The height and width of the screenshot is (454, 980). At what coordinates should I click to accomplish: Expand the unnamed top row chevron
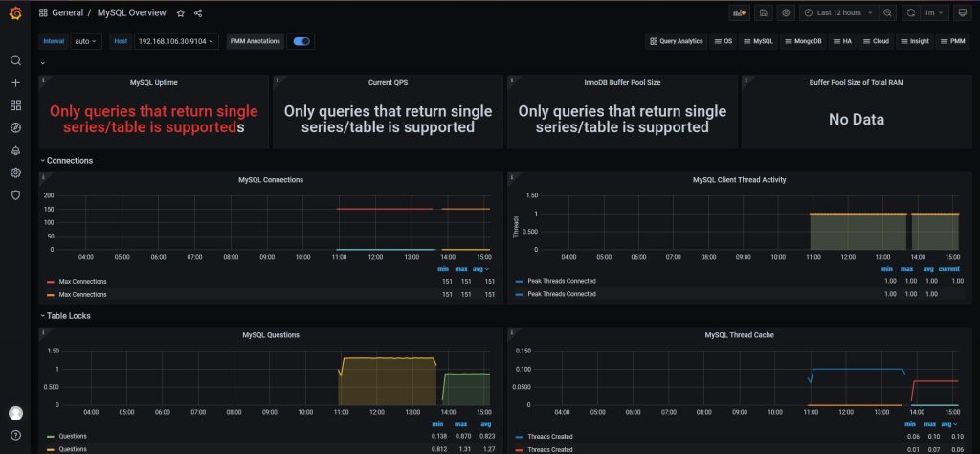42,63
